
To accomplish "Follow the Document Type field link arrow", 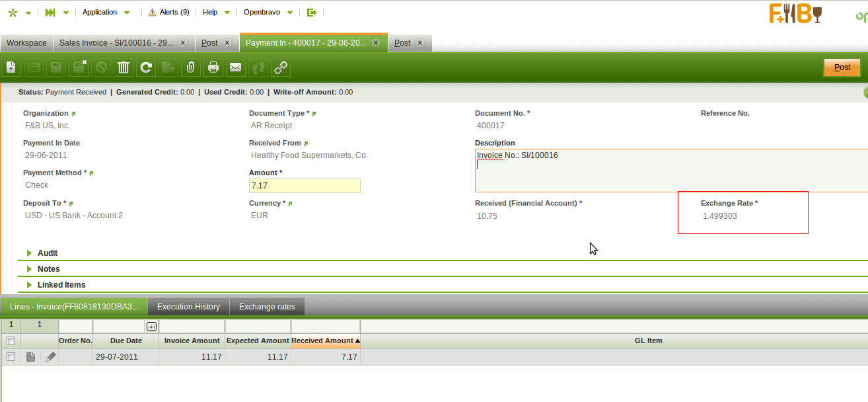I will [314, 114].
